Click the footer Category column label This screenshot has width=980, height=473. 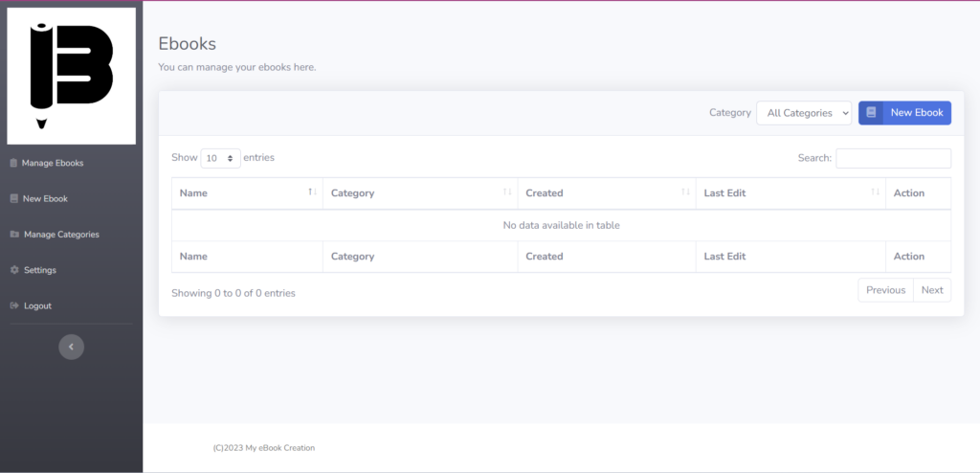352,257
